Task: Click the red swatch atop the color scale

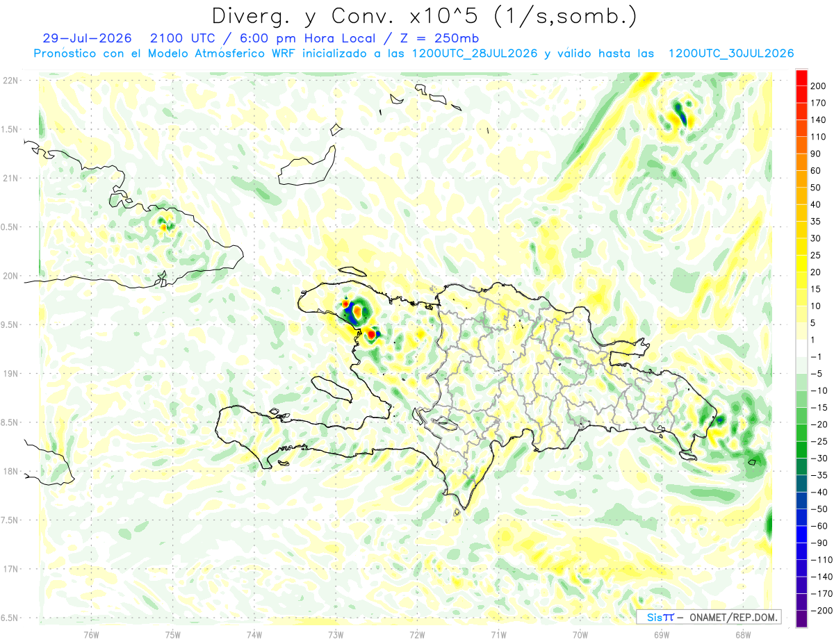Action: [801, 78]
